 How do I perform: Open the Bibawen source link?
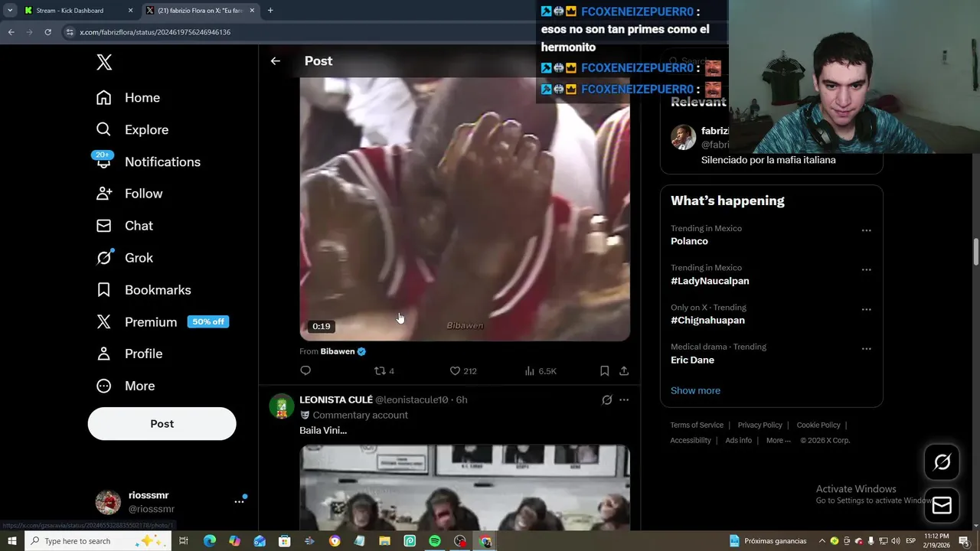pyautogui.click(x=337, y=351)
